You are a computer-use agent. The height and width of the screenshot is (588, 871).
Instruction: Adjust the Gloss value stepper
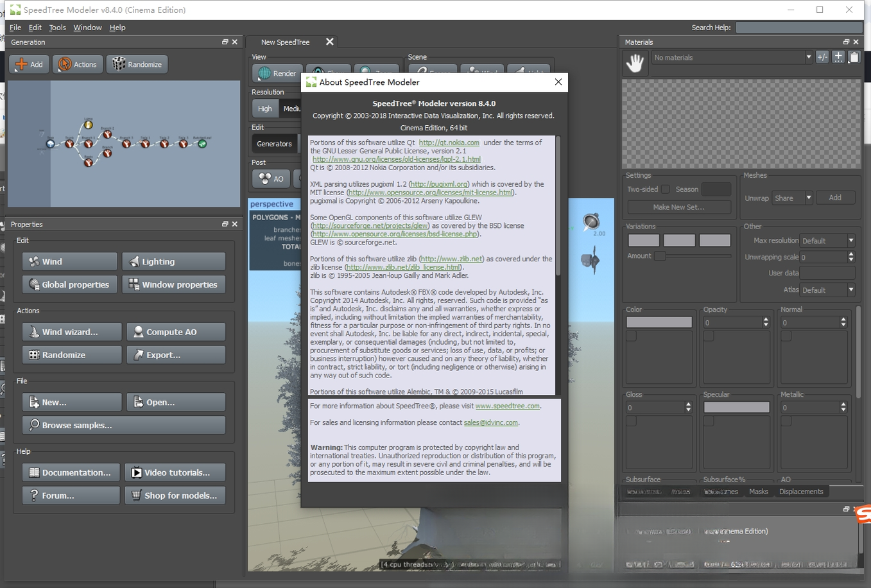point(688,407)
